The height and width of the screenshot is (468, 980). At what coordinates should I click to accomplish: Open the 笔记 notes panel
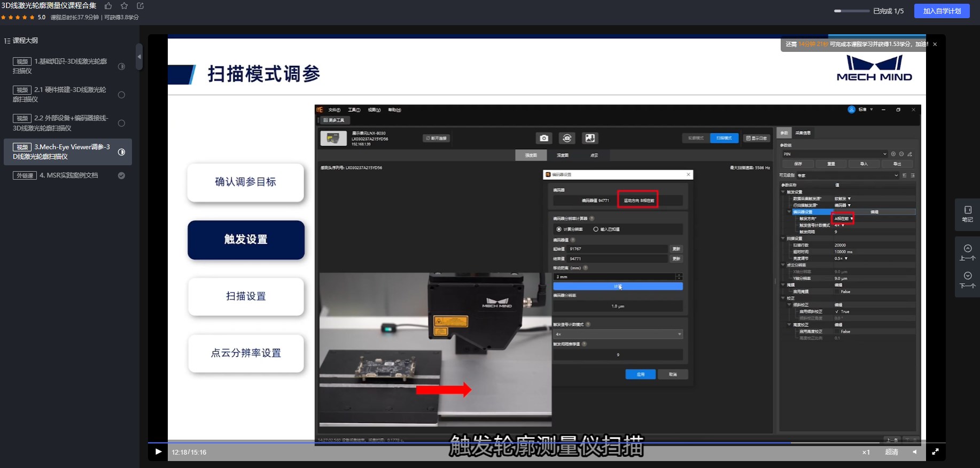[x=967, y=213]
